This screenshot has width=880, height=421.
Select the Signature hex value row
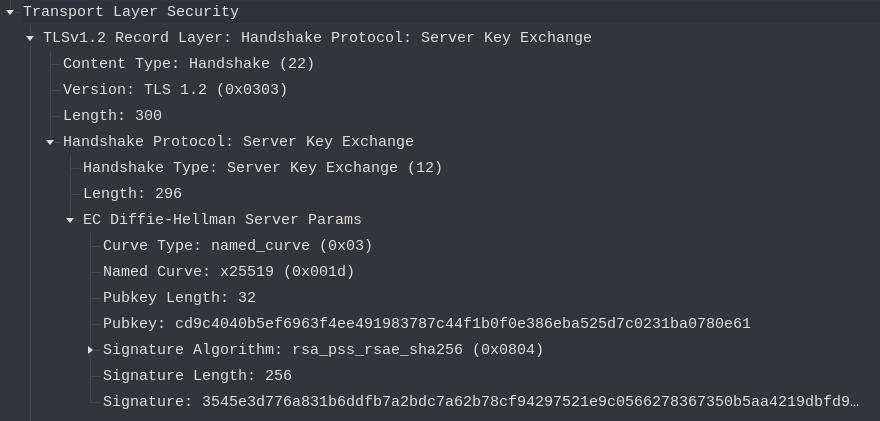click(x=480, y=402)
